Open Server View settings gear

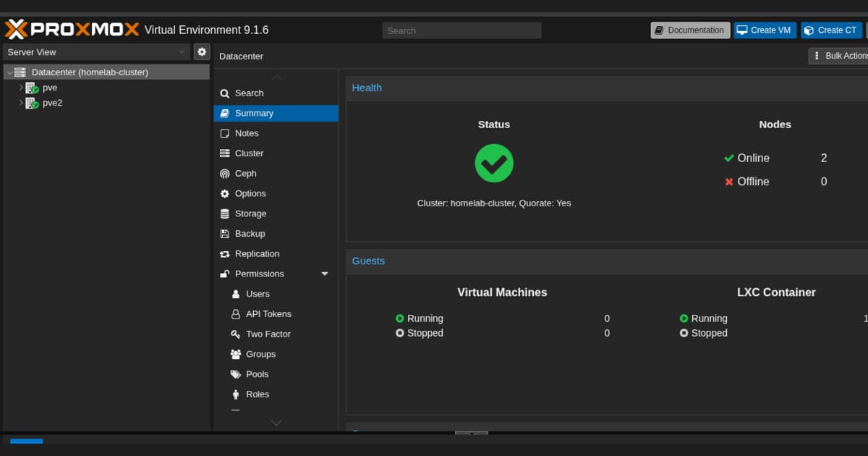(x=202, y=52)
